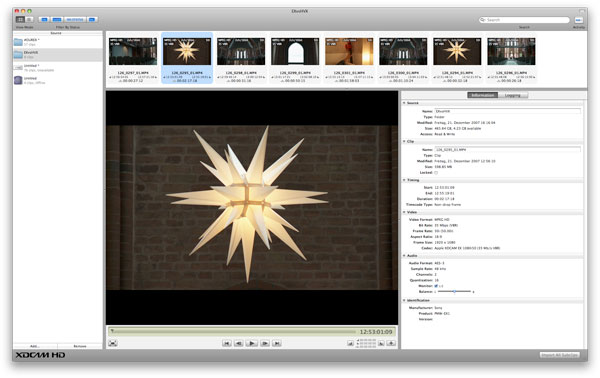
Task: Switch to thumbnail grid view mode
Action: pos(20,20)
